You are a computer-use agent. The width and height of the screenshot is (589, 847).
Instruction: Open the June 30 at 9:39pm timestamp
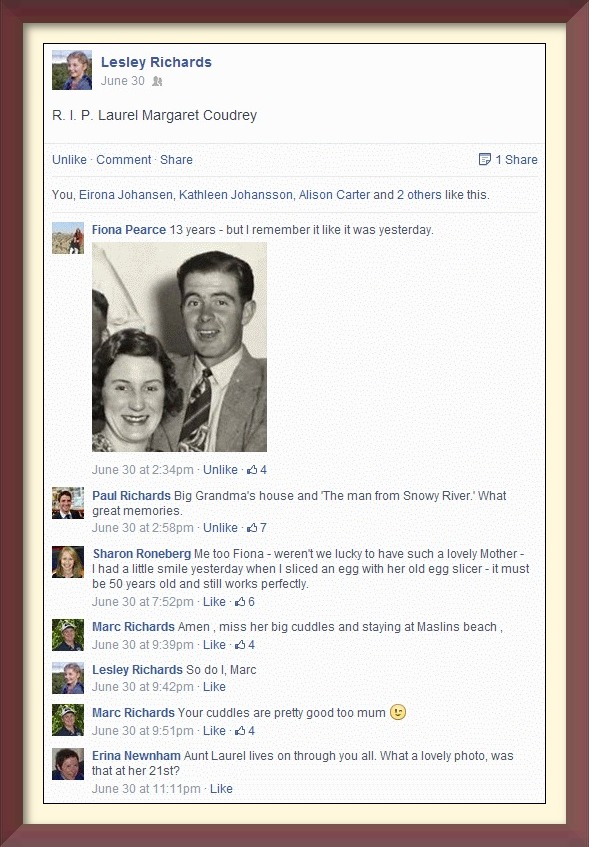143,644
